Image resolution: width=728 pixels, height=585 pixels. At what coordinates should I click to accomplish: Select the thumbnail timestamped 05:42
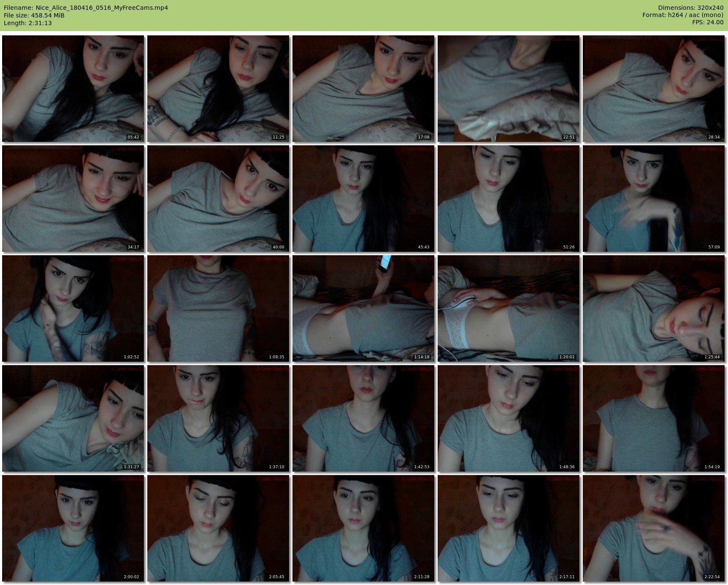[x=73, y=89]
